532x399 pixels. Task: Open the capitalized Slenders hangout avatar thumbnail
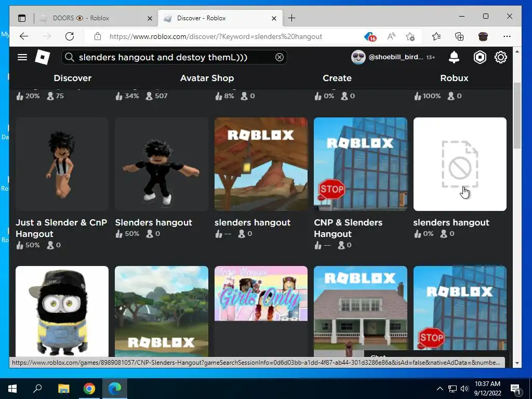162,164
